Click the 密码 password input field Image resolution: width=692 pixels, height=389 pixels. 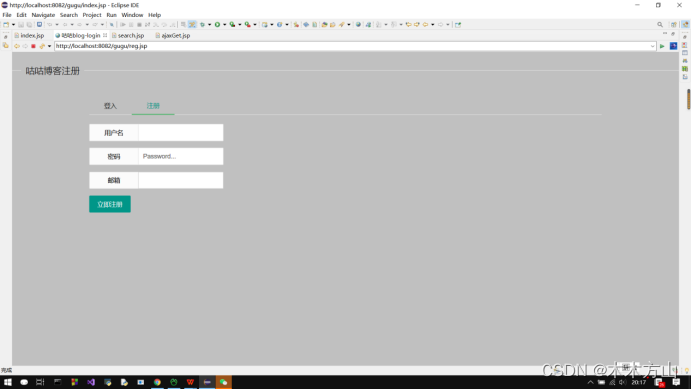(x=181, y=156)
